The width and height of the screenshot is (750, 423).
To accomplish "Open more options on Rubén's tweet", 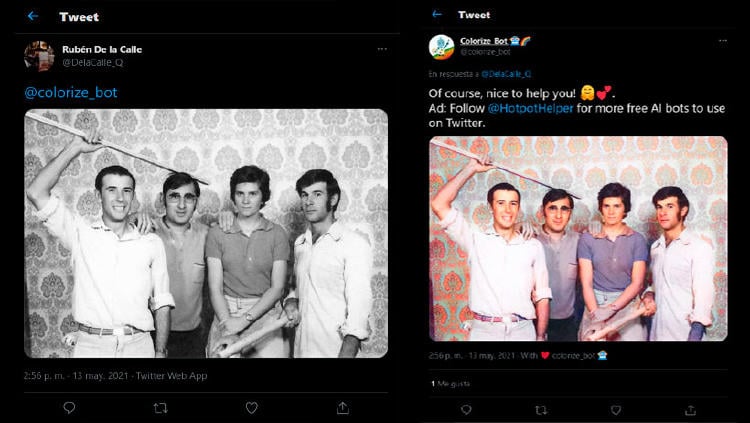I will click(x=382, y=49).
